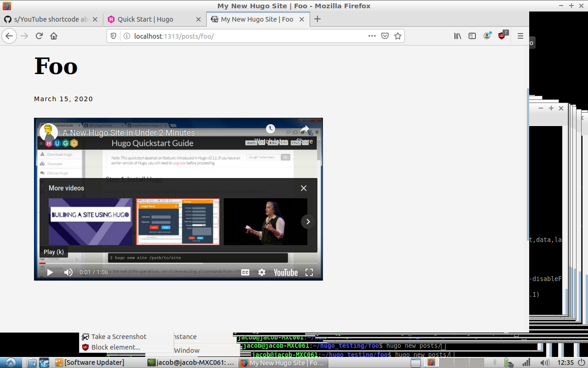The image size is (588, 368).
Task: Open the uBlock Origin extension popup
Action: pyautogui.click(x=502, y=35)
